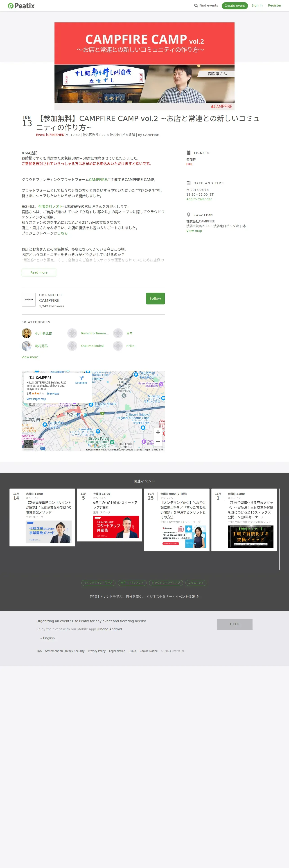Screen dimensions: 289x868
Task: Open attendee name ririka
Action: [130, 346]
